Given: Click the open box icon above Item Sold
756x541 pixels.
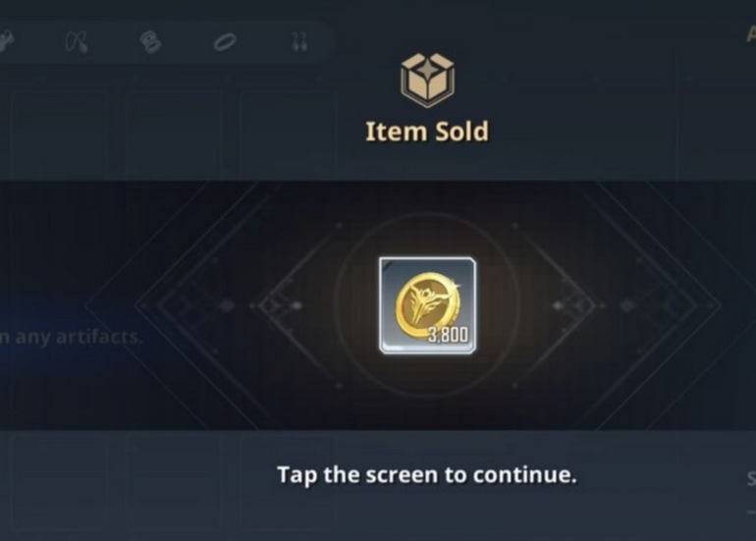Looking at the screenshot, I should pyautogui.click(x=427, y=81).
